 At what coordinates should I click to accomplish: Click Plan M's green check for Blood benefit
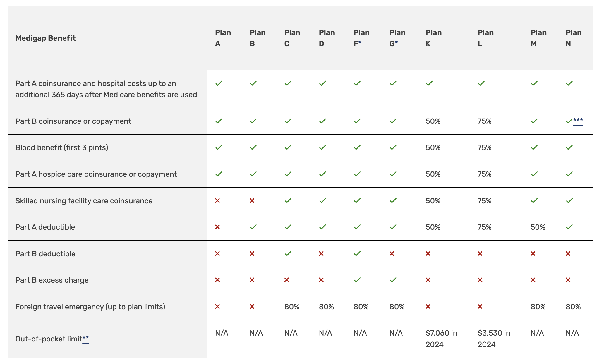click(534, 147)
